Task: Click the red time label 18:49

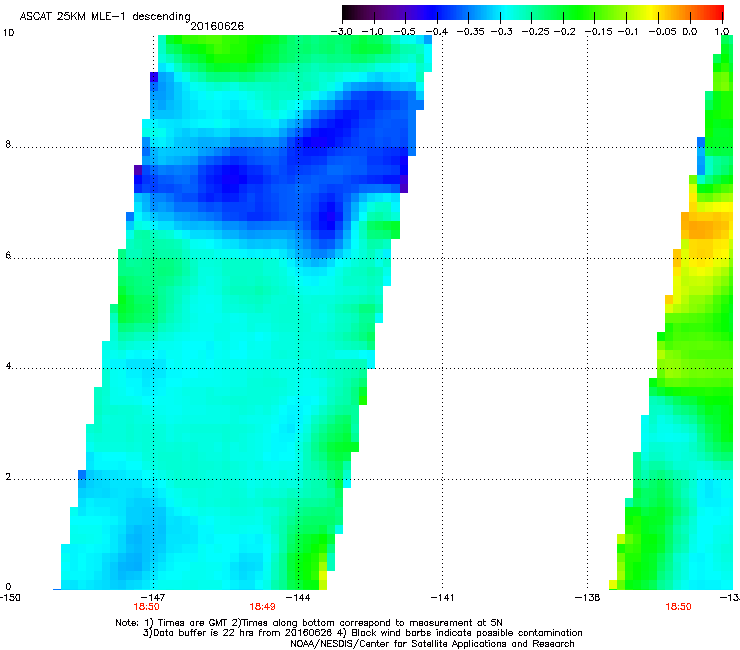Action: (262, 607)
